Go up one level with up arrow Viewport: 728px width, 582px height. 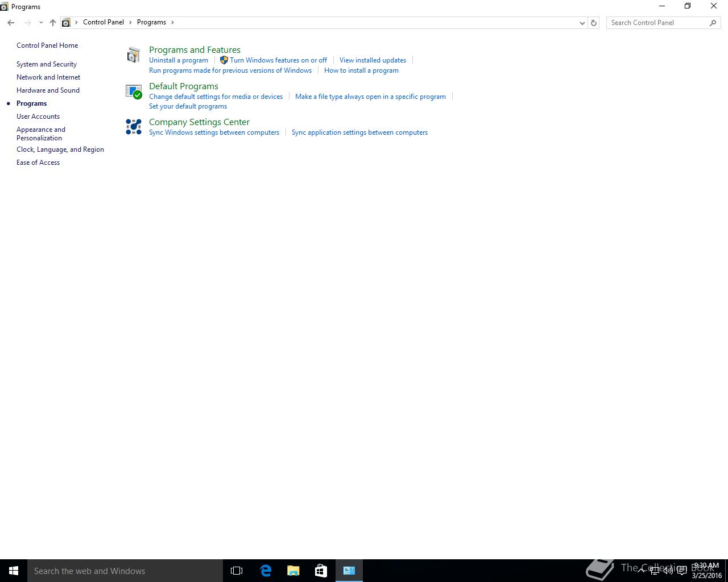pyautogui.click(x=52, y=23)
